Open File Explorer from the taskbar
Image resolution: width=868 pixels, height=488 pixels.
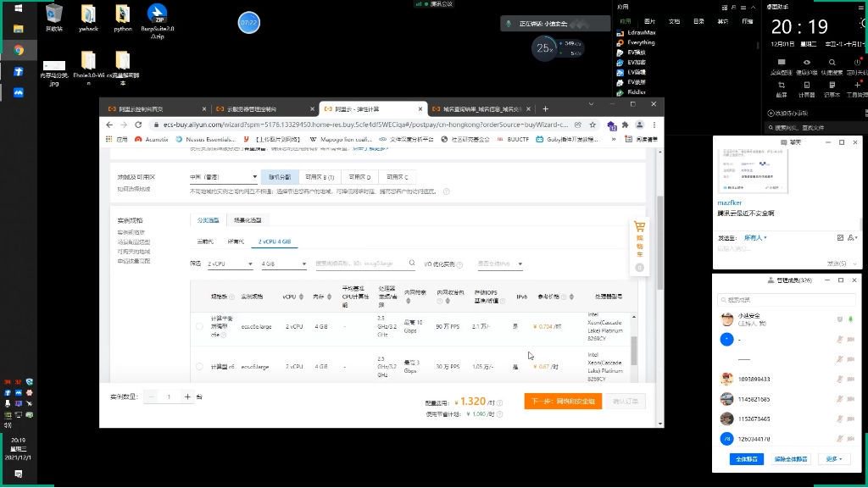tap(19, 29)
